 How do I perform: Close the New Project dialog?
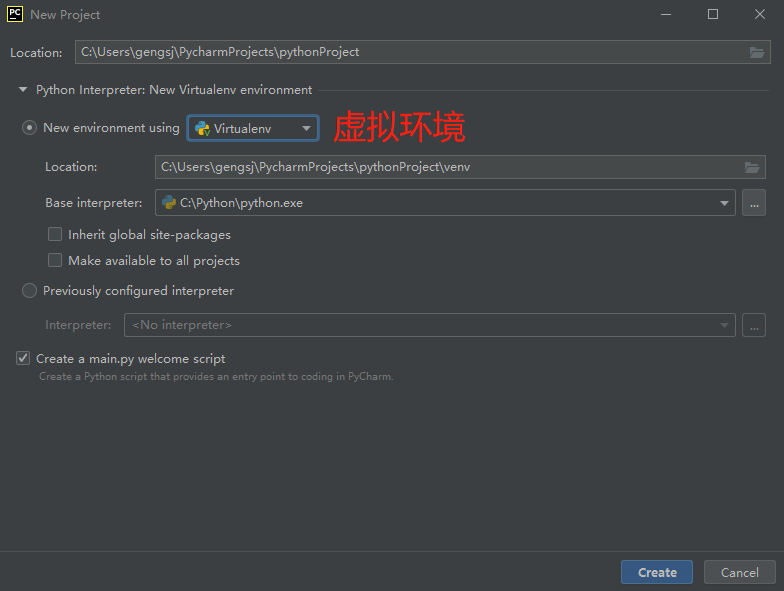760,14
